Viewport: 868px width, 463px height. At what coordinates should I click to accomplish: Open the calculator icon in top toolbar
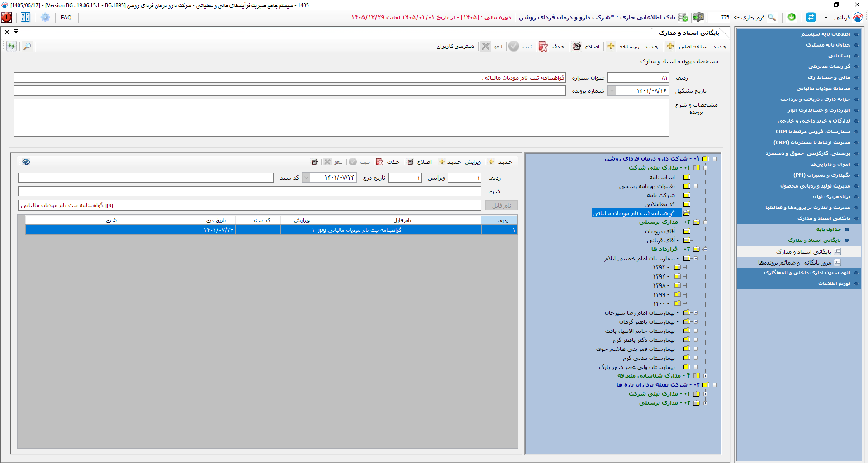coord(25,17)
